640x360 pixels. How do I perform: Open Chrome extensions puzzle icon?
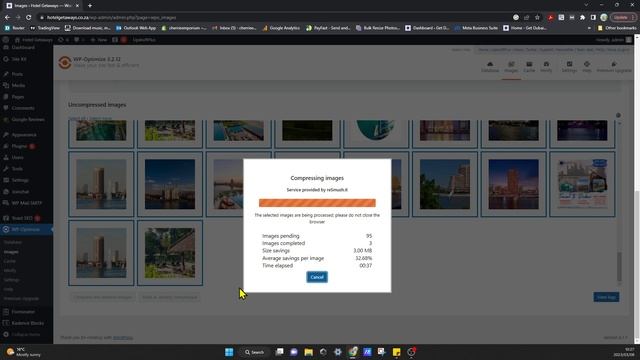(x=582, y=18)
